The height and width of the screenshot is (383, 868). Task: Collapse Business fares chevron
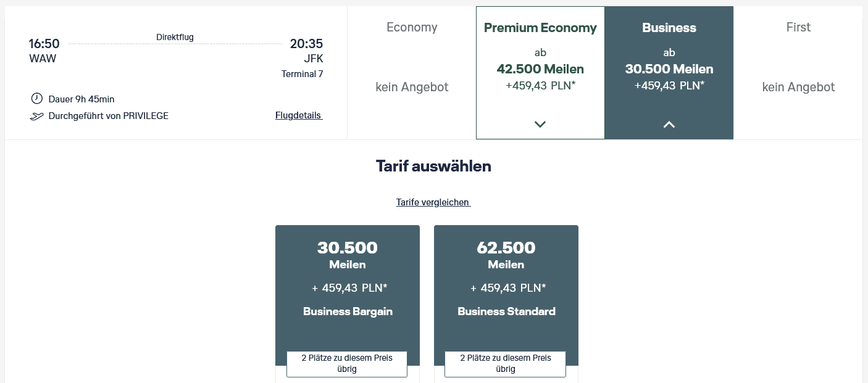(x=669, y=124)
